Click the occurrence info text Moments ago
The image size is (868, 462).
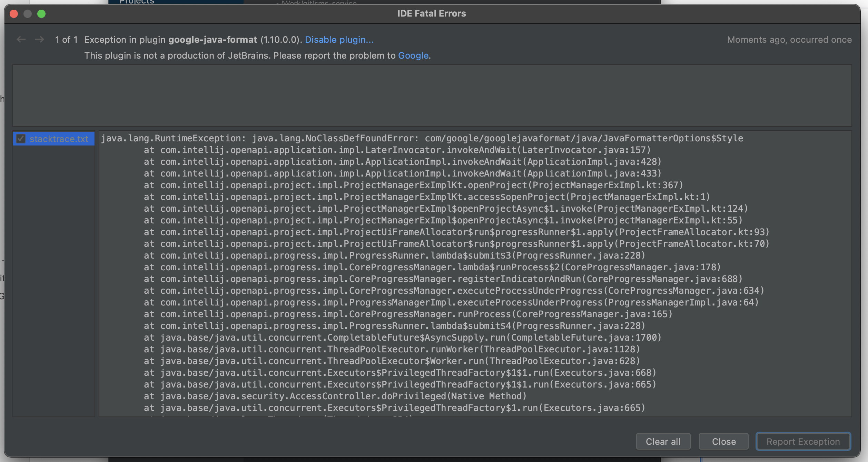coord(789,40)
